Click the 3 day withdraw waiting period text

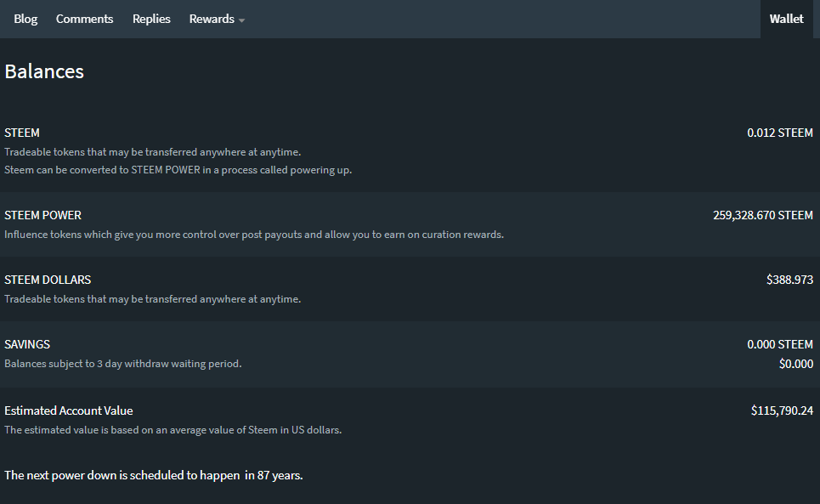point(123,364)
